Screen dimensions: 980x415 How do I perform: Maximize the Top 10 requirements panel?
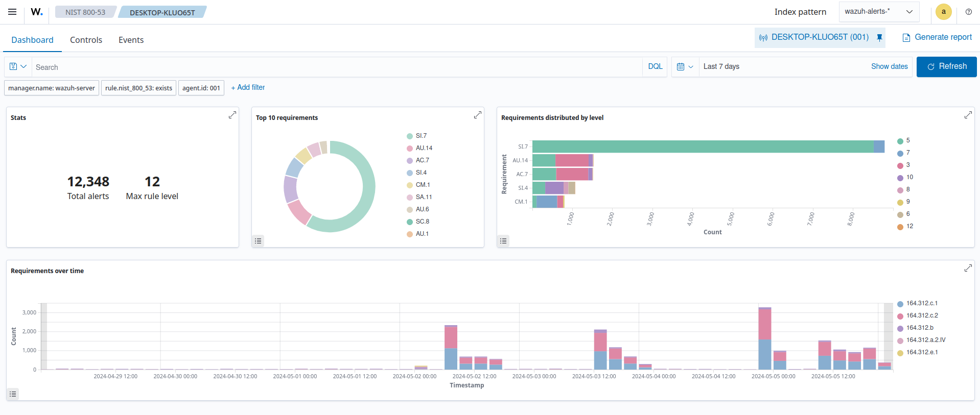pos(478,115)
